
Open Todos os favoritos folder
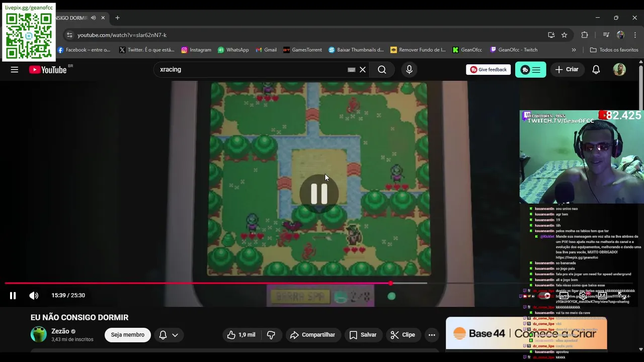coord(614,50)
